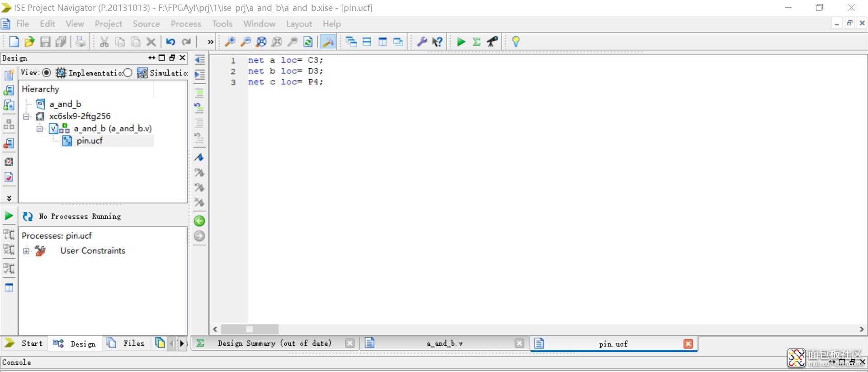Create a new file with New icon
868x372 pixels.
click(14, 42)
